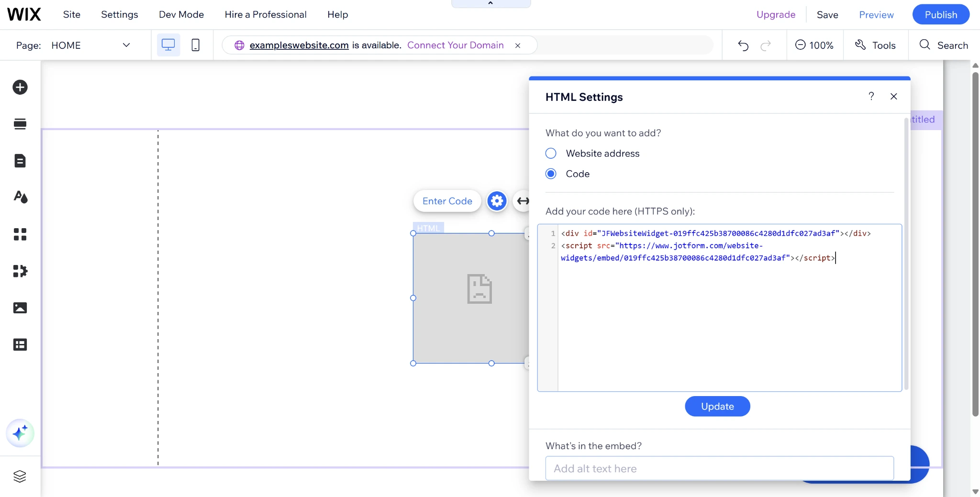
Task: Click the HTML Settings panel scrollbar
Action: 906,254
